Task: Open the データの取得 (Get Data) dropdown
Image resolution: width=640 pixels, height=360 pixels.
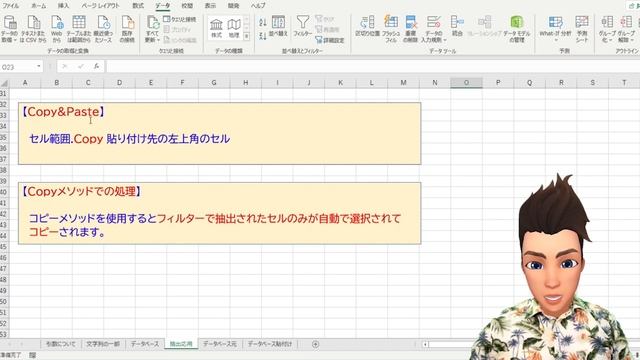Action: [x=9, y=29]
